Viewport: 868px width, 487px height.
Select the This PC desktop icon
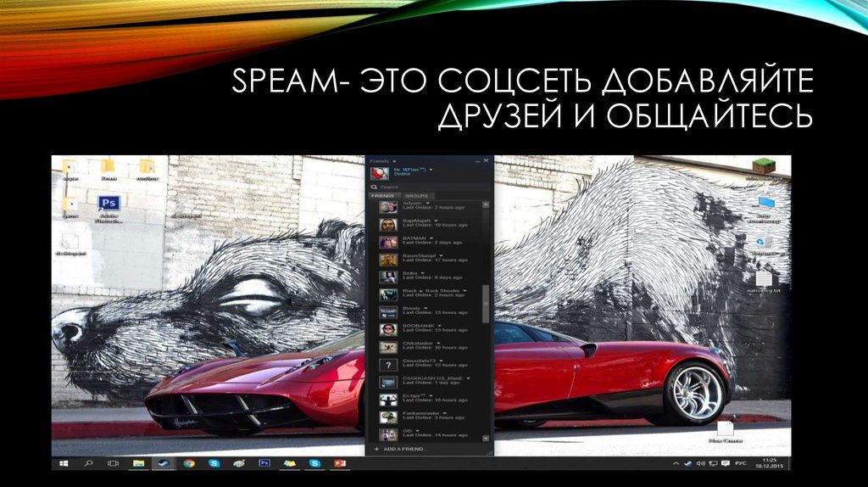(x=764, y=210)
